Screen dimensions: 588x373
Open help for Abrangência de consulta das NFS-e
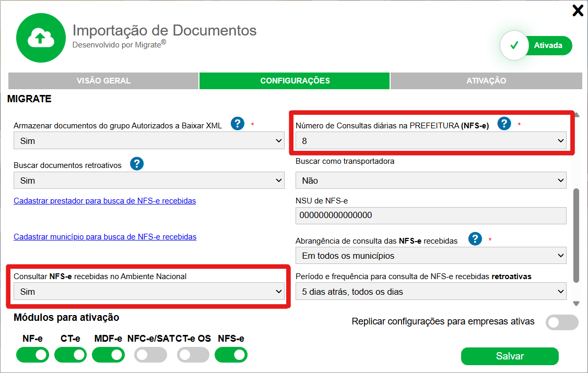(x=475, y=239)
